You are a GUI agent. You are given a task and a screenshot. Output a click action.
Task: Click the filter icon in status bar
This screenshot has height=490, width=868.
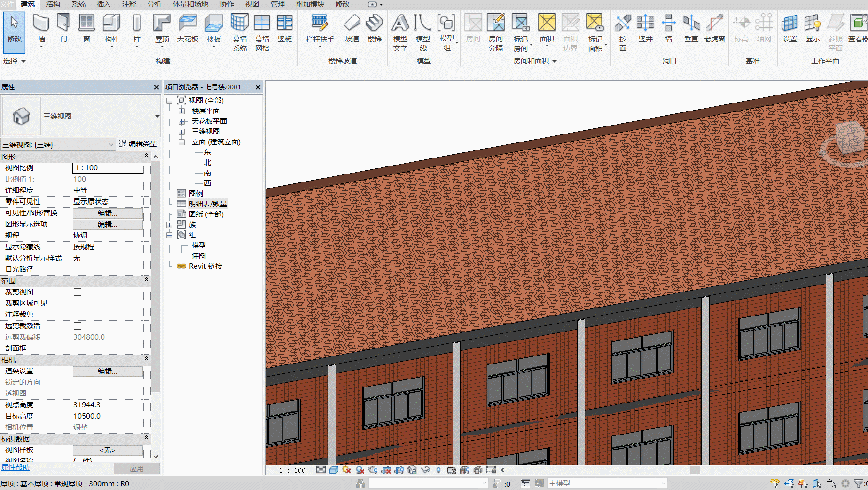859,483
